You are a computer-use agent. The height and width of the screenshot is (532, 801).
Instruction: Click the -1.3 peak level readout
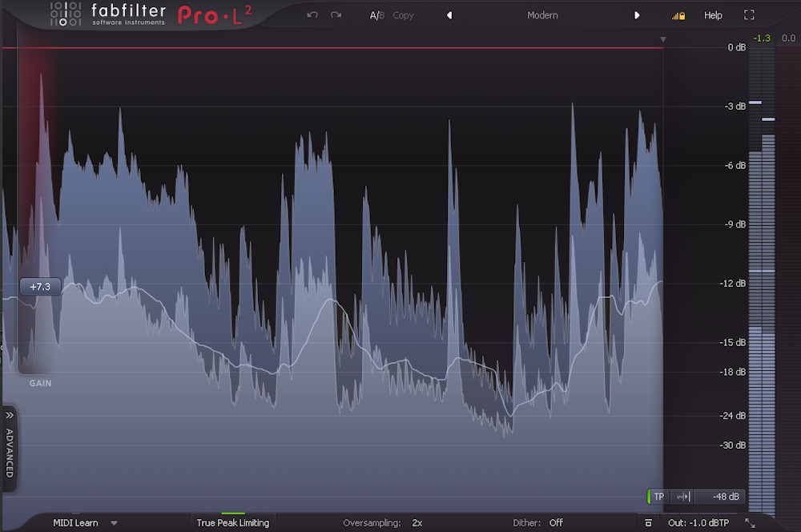pyautogui.click(x=761, y=38)
